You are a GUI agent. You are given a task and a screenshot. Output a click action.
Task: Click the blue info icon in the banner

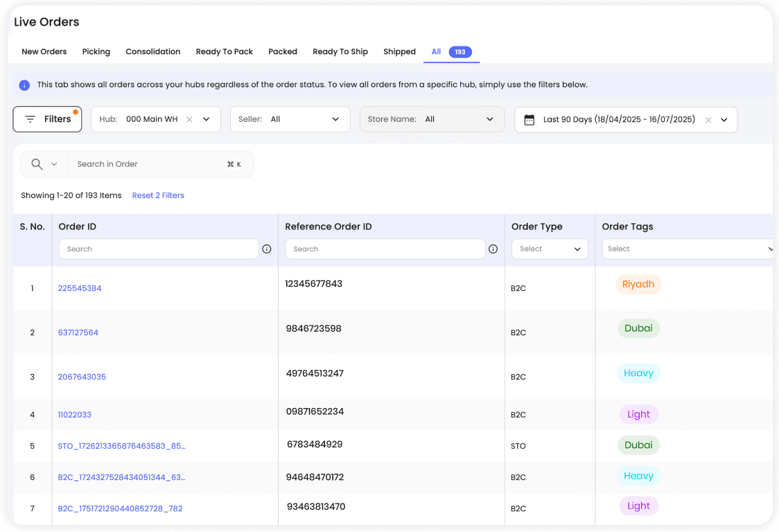(x=24, y=85)
